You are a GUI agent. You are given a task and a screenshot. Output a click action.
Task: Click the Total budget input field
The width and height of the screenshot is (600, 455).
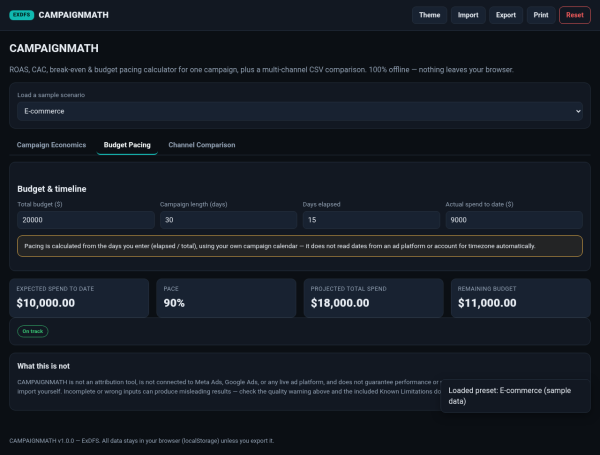[x=86, y=220]
